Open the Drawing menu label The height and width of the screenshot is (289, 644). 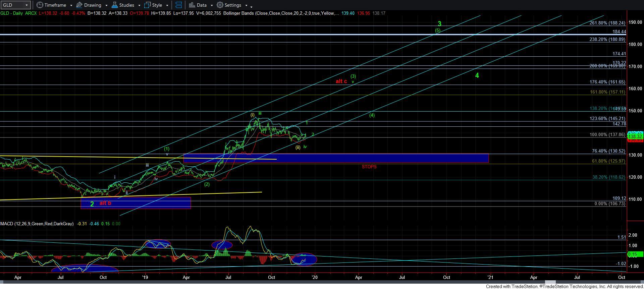pos(93,5)
